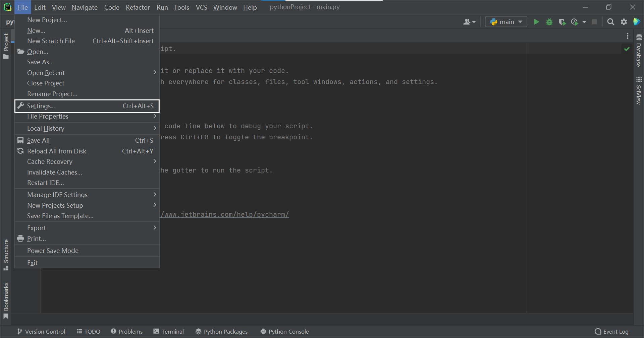This screenshot has height=338, width=644.
Task: Choose New... with Alt+Insert shortcut
Action: pos(87,30)
